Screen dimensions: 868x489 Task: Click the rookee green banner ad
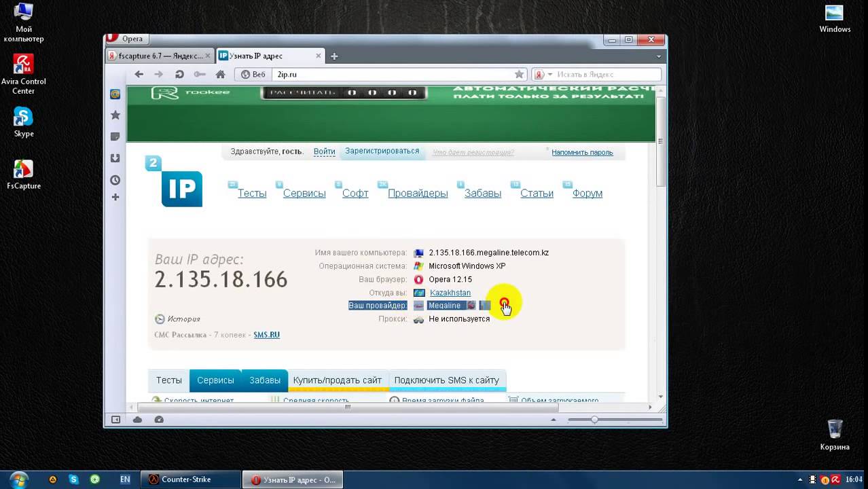coord(392,114)
